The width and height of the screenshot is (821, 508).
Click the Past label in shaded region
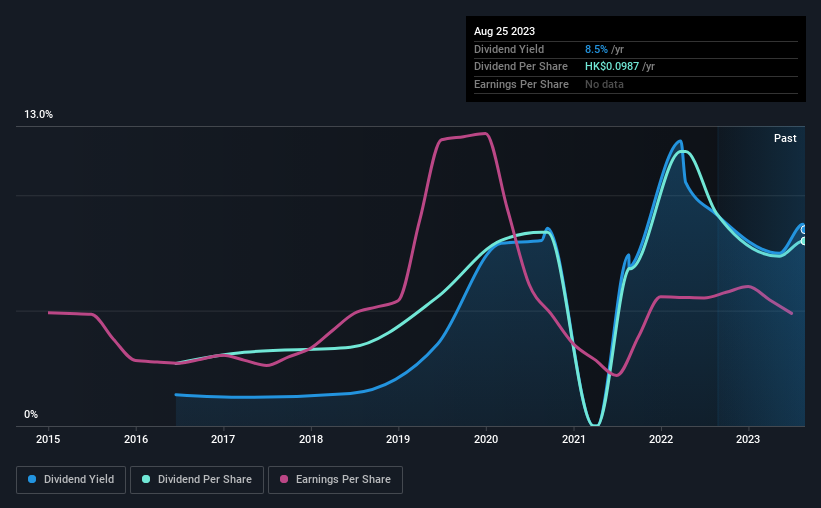tap(785, 138)
